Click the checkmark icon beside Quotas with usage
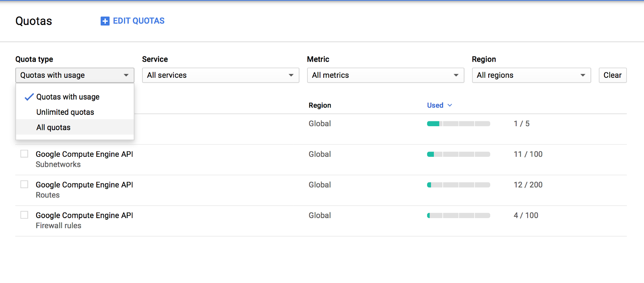 pyautogui.click(x=29, y=97)
